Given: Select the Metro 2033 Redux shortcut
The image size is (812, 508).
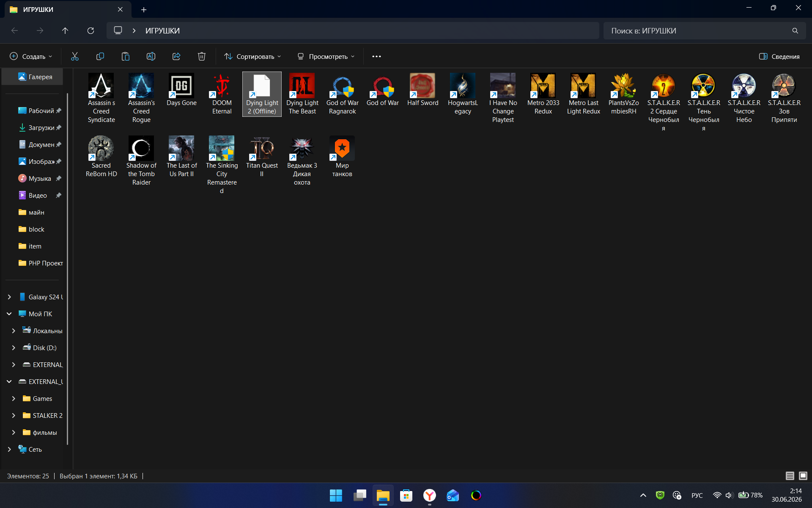Looking at the screenshot, I should pyautogui.click(x=543, y=94).
